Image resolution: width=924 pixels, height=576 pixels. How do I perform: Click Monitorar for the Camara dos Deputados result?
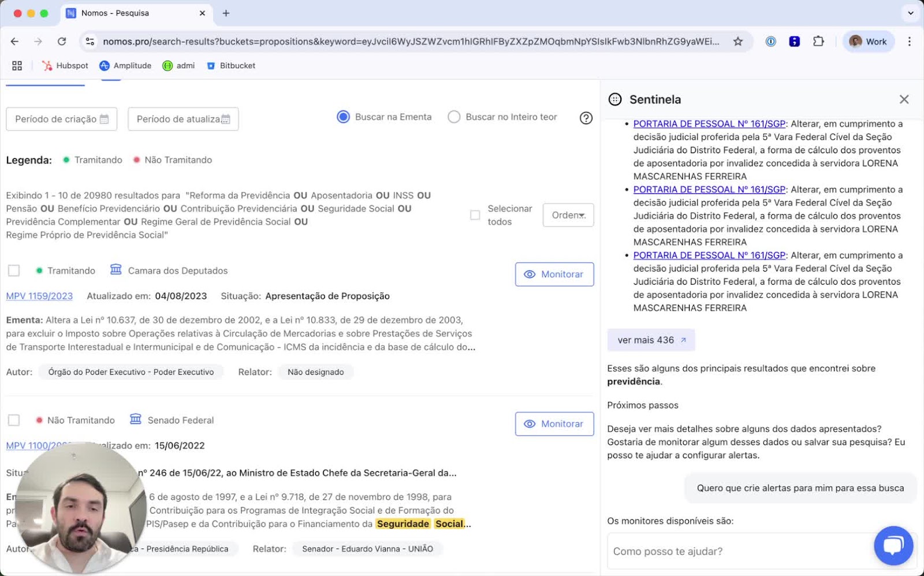(x=554, y=274)
